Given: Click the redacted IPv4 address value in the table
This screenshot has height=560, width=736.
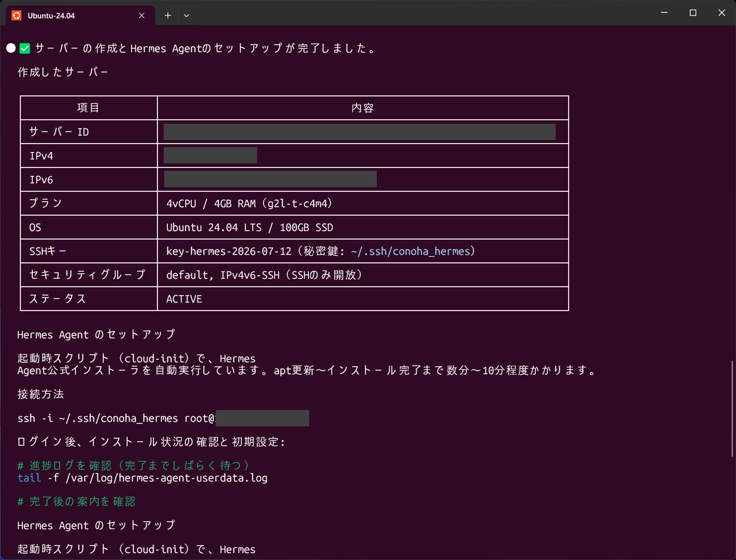Looking at the screenshot, I should click(210, 155).
